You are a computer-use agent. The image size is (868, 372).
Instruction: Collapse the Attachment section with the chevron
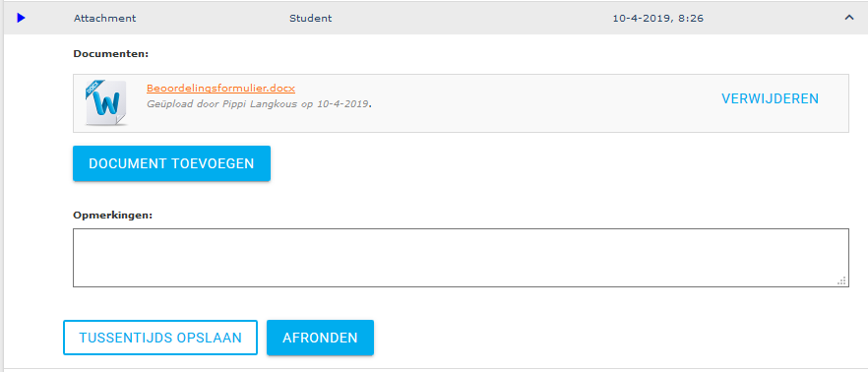click(x=849, y=18)
